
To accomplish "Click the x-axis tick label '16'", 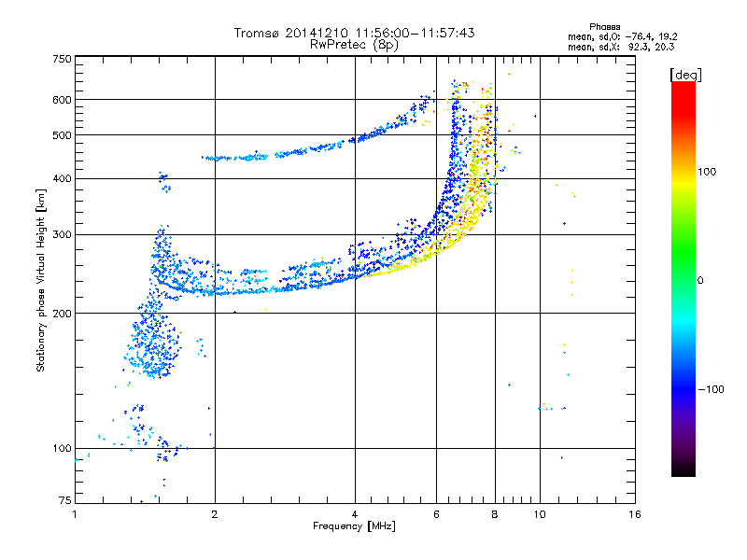I will pos(635,514).
